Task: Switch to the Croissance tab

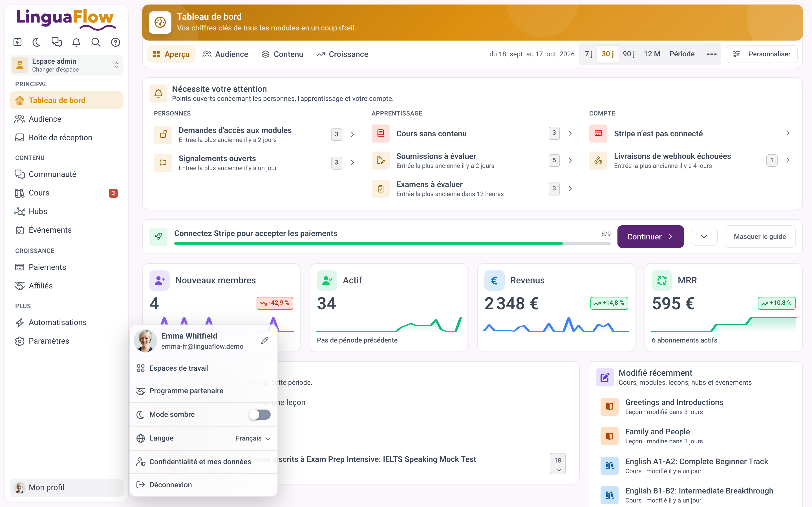Action: 342,54
